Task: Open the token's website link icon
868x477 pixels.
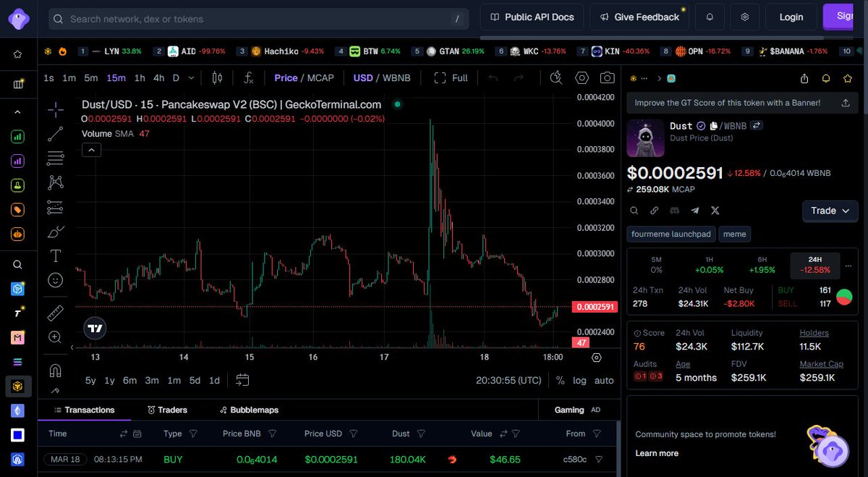Action: click(655, 211)
